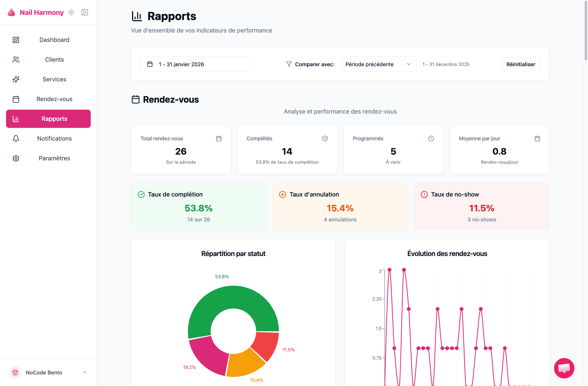Select the Clients sidebar icon
The image size is (588, 386).
pos(16,60)
